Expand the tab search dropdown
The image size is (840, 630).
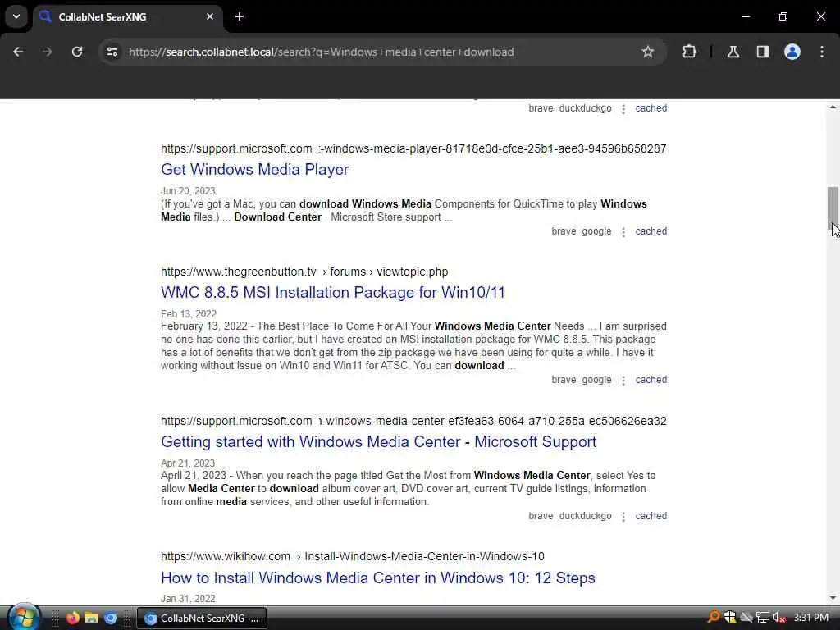click(16, 16)
